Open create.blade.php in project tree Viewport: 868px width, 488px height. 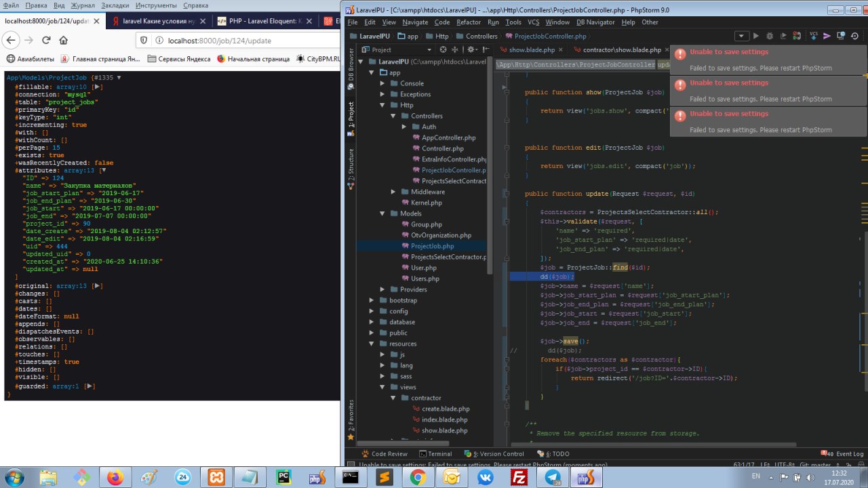tap(445, 409)
